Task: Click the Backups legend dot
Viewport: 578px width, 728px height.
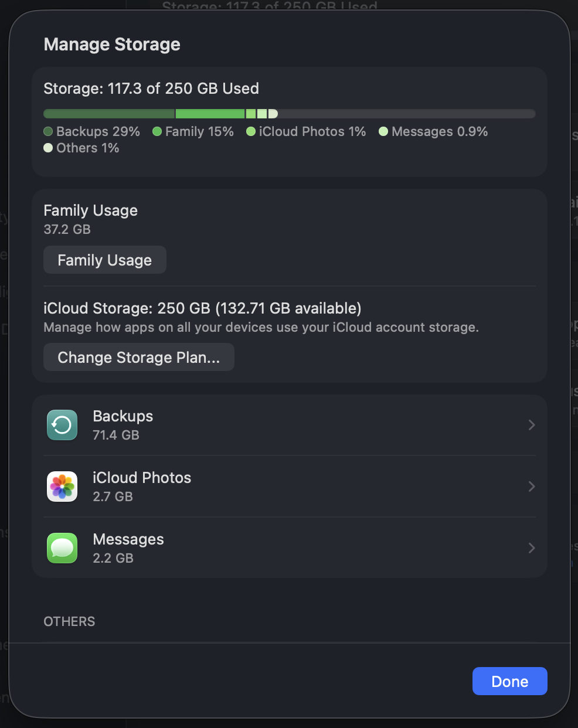Action: click(49, 131)
